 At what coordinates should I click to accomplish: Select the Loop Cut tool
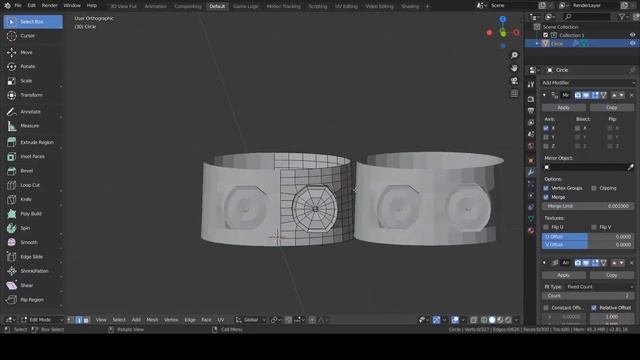pos(33,185)
